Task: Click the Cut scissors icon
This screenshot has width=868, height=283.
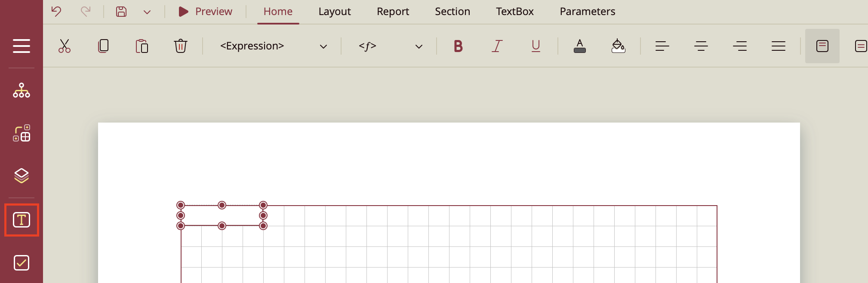Action: pyautogui.click(x=65, y=46)
